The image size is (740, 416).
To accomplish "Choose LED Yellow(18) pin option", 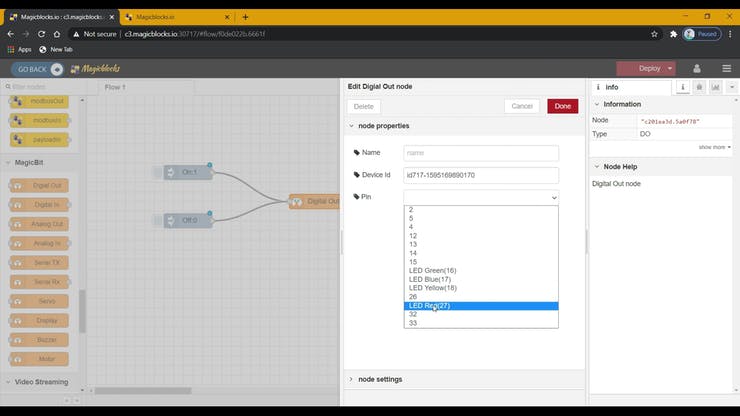I will (x=481, y=288).
